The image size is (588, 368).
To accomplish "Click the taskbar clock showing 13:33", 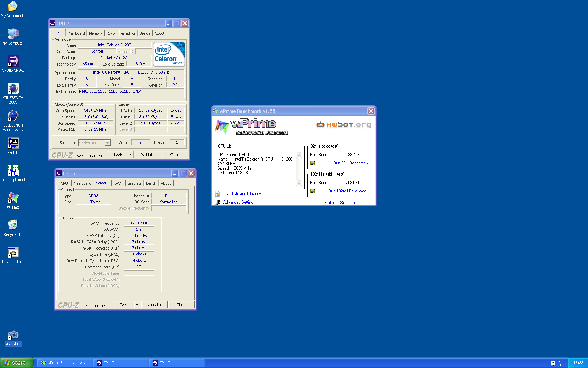I will pos(578,363).
